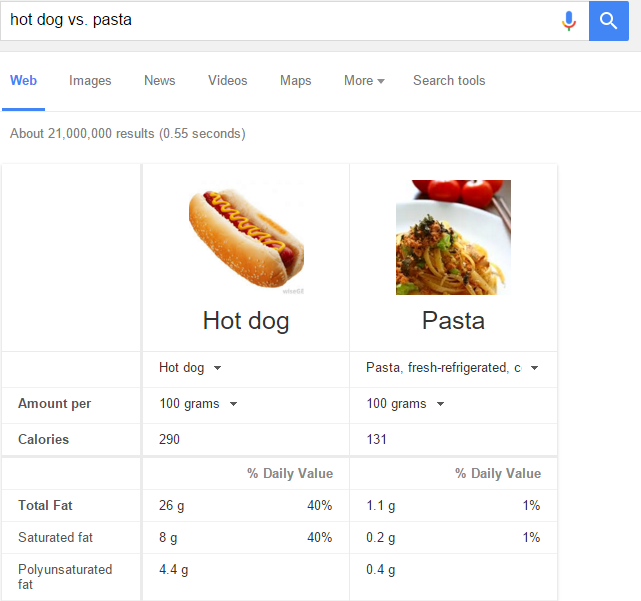
Task: Click the Pasta heading title
Action: [x=453, y=321]
